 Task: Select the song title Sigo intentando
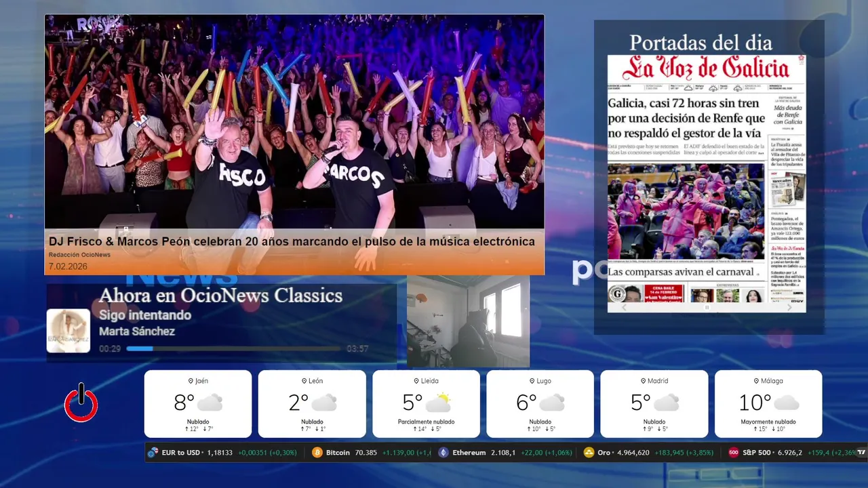click(145, 315)
